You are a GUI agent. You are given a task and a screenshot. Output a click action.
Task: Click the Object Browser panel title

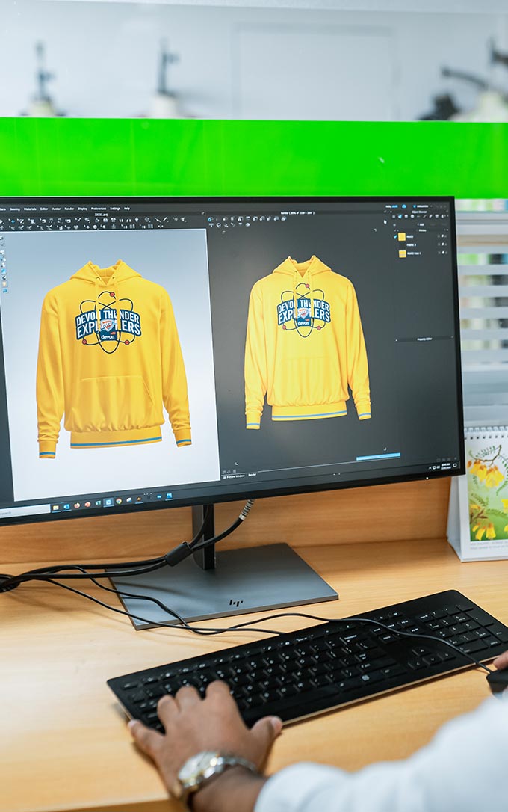tap(419, 212)
